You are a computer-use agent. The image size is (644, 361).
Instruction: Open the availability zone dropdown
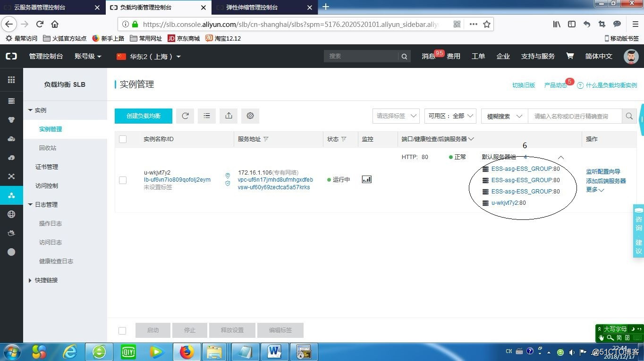pos(450,116)
